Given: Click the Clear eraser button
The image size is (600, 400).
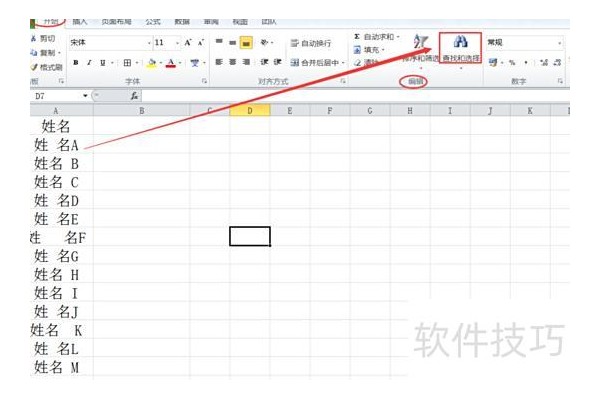Looking at the screenshot, I should click(365, 62).
